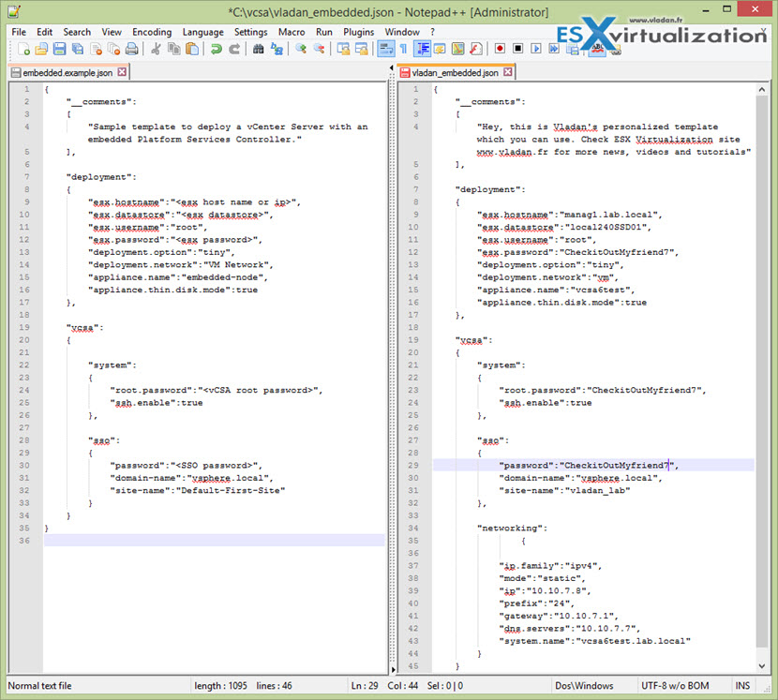The height and width of the screenshot is (700, 778).
Task: Zoom out using the magnifier minus icon
Action: coord(319,49)
